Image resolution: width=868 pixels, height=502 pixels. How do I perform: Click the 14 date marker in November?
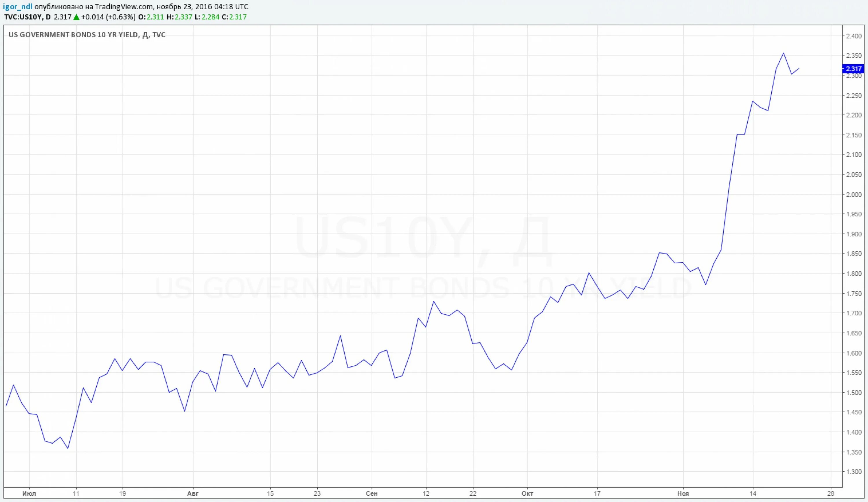pos(753,493)
